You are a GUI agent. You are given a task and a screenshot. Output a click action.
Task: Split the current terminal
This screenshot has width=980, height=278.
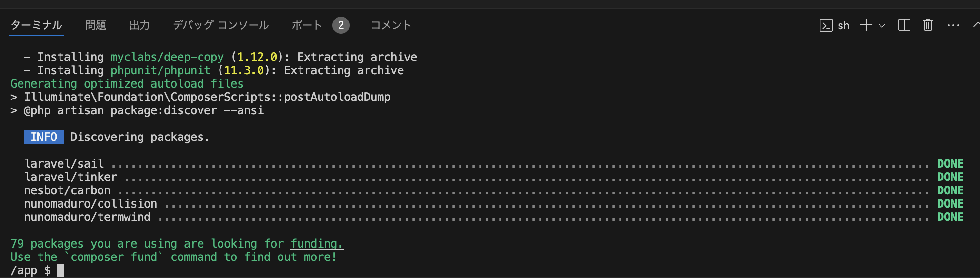[903, 25]
